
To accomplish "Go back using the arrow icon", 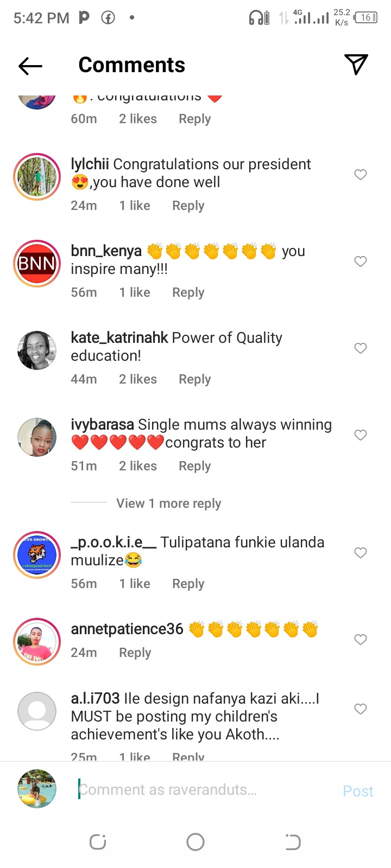I will coord(30,66).
